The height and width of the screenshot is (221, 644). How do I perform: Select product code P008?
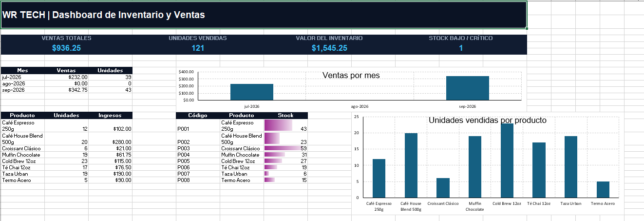(198, 180)
